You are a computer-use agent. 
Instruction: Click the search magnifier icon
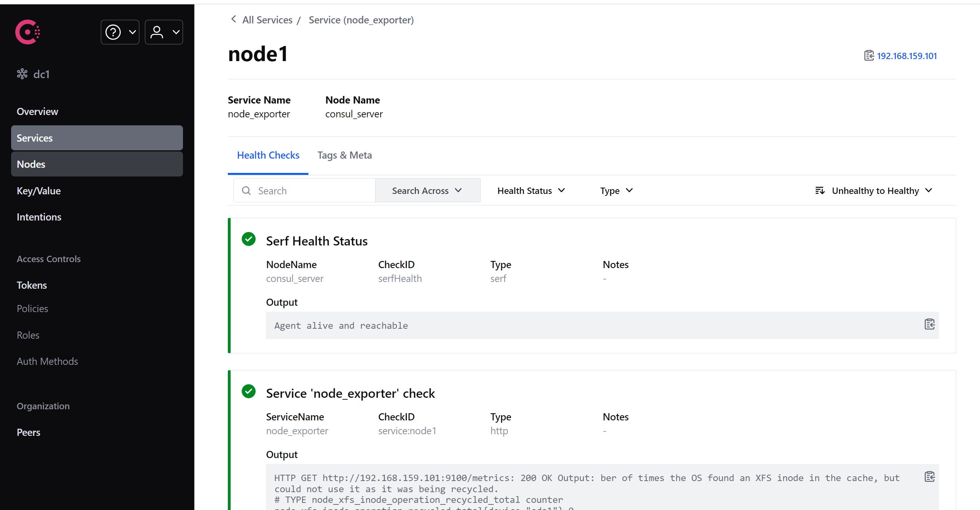246,191
